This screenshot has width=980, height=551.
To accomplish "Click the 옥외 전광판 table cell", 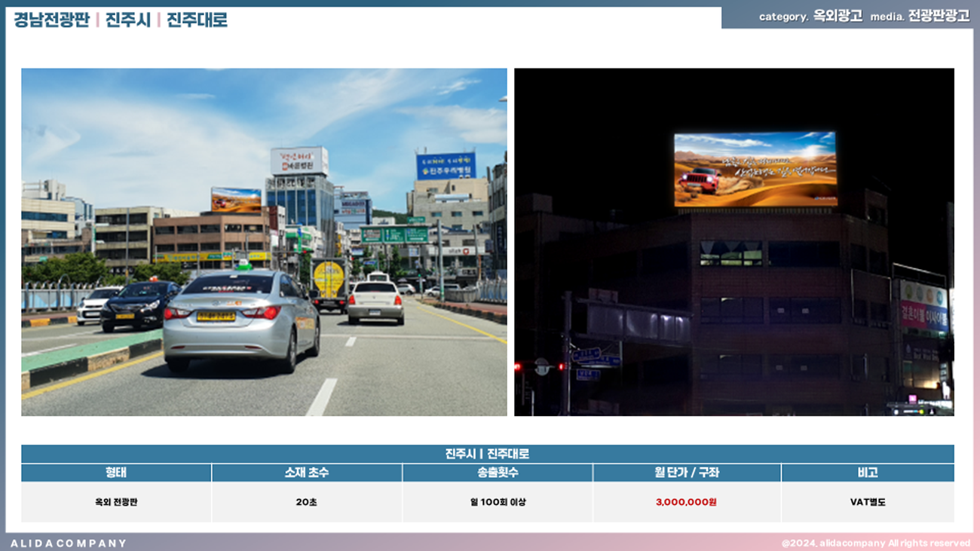I will click(x=116, y=502).
